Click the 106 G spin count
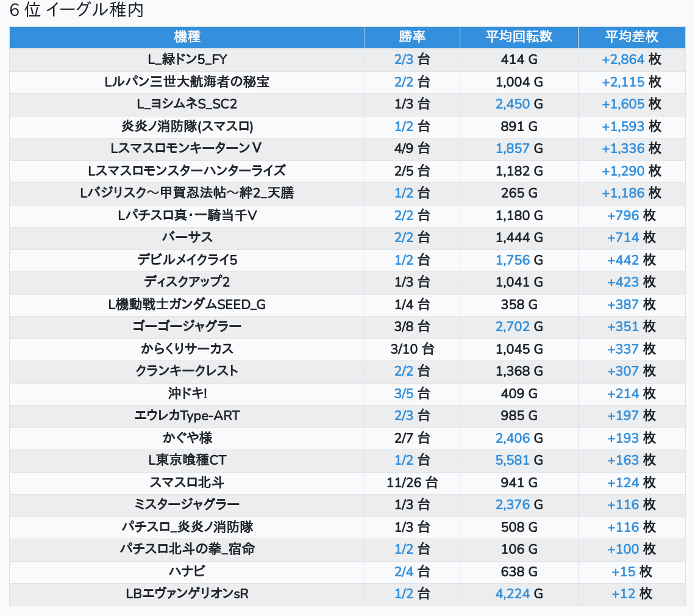This screenshot has height=616, width=695. tap(519, 550)
